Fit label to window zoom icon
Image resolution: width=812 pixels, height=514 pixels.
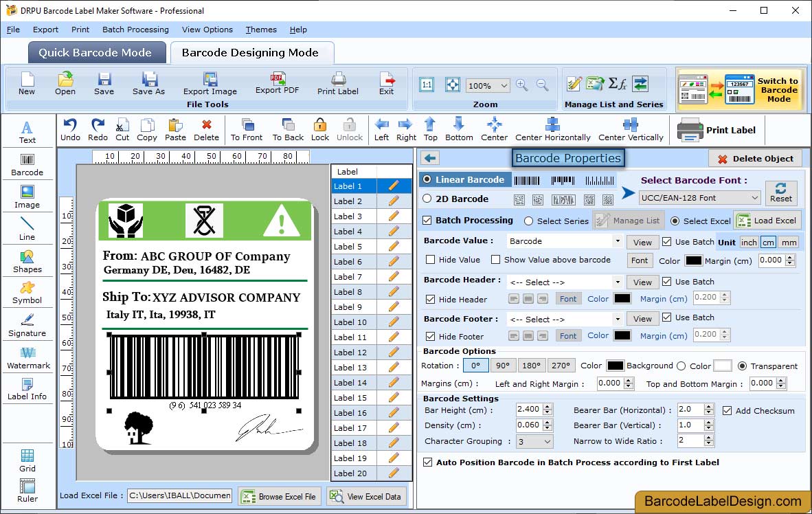point(453,85)
